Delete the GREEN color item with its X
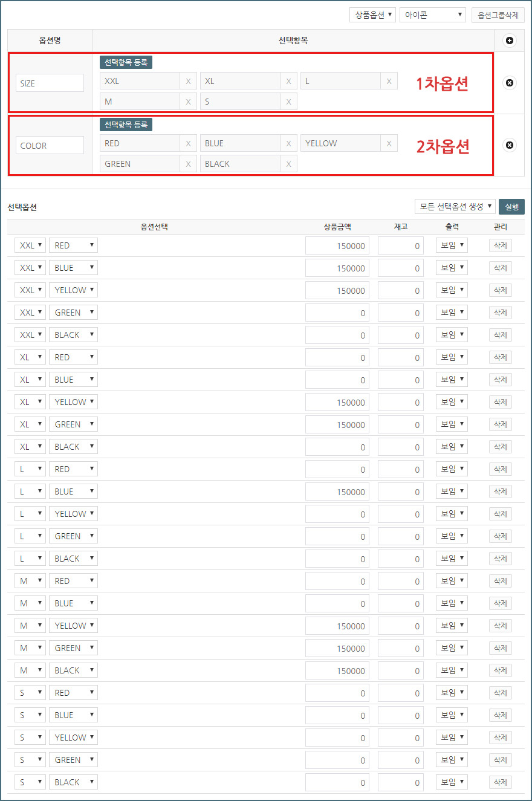 coord(188,164)
